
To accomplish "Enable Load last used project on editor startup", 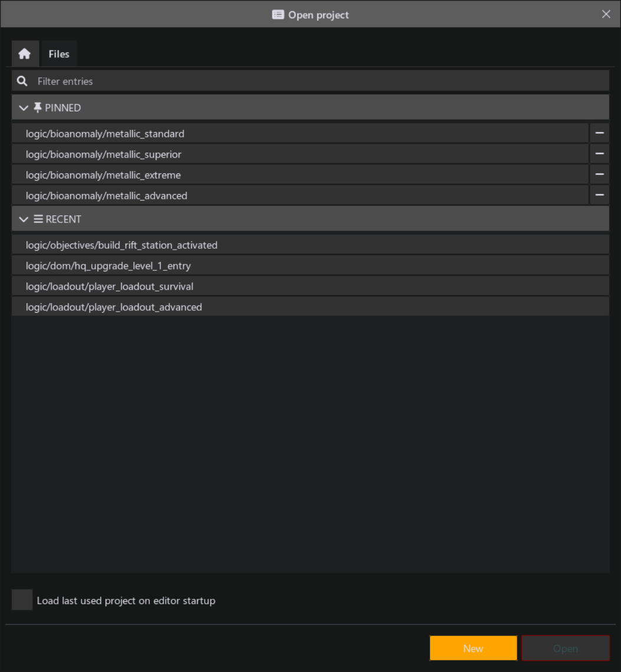I will (22, 599).
